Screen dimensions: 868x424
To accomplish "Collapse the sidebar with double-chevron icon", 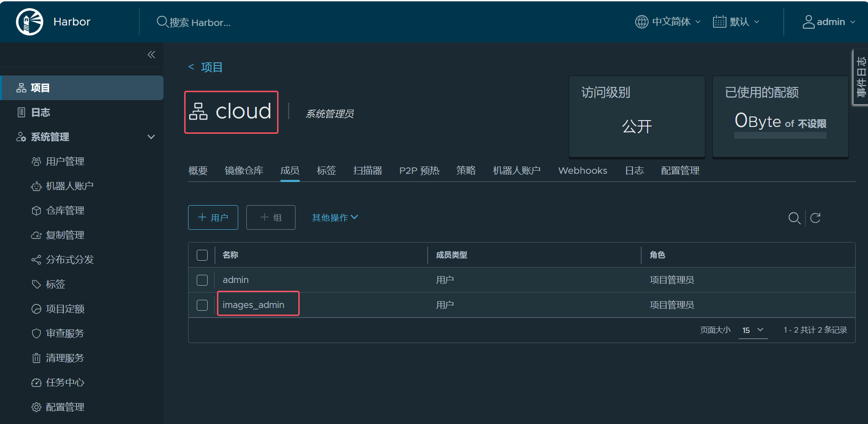I will click(151, 55).
